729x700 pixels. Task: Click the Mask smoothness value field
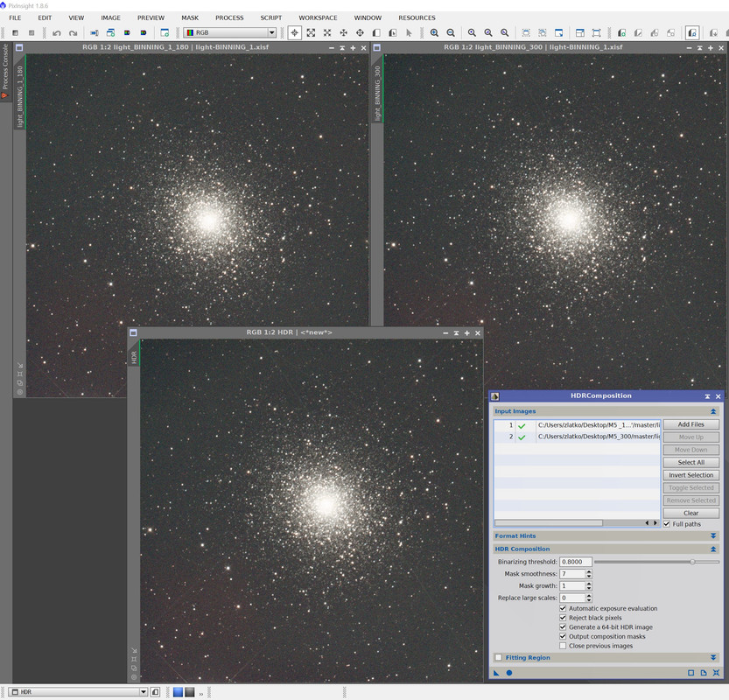pyautogui.click(x=572, y=574)
